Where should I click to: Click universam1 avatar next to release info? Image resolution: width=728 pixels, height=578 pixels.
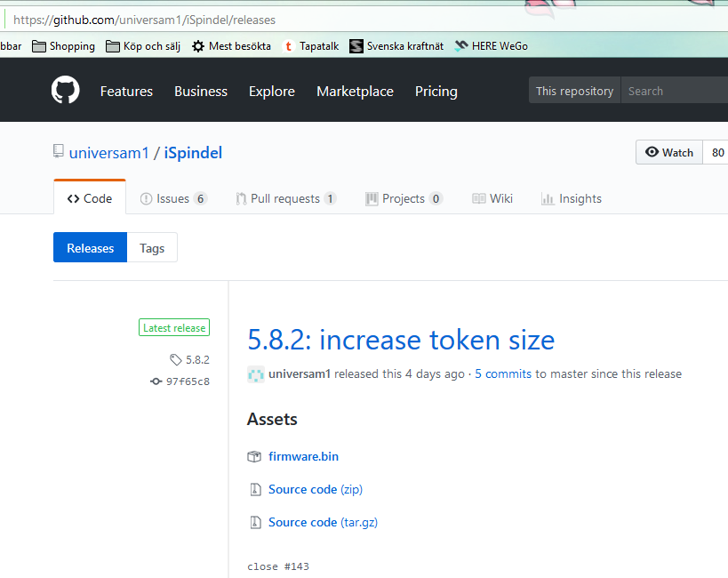point(256,374)
